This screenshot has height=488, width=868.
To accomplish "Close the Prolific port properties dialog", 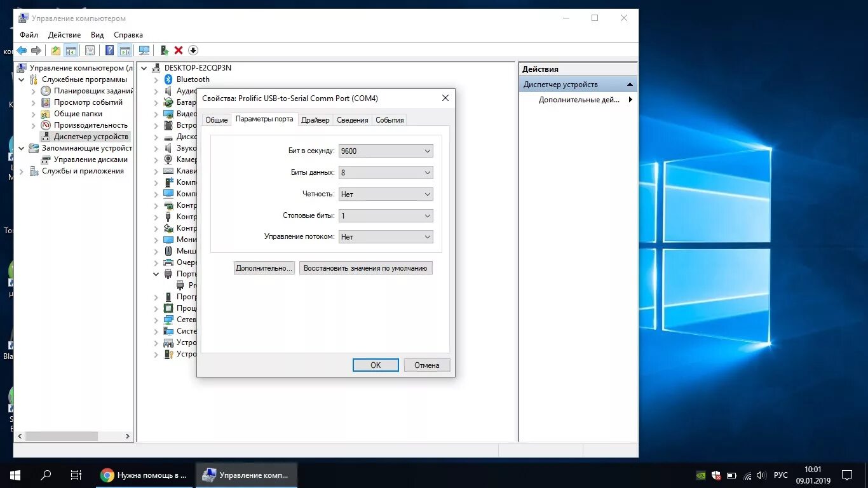I will pos(445,98).
